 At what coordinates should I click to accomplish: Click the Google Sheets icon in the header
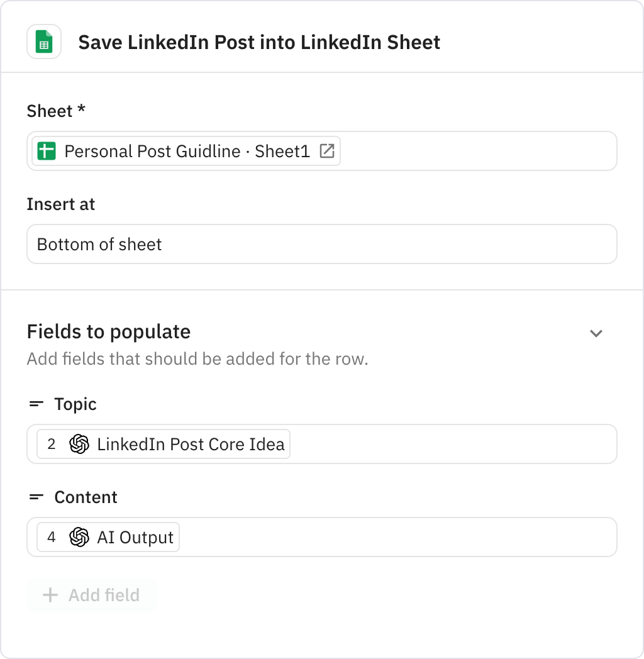(44, 42)
